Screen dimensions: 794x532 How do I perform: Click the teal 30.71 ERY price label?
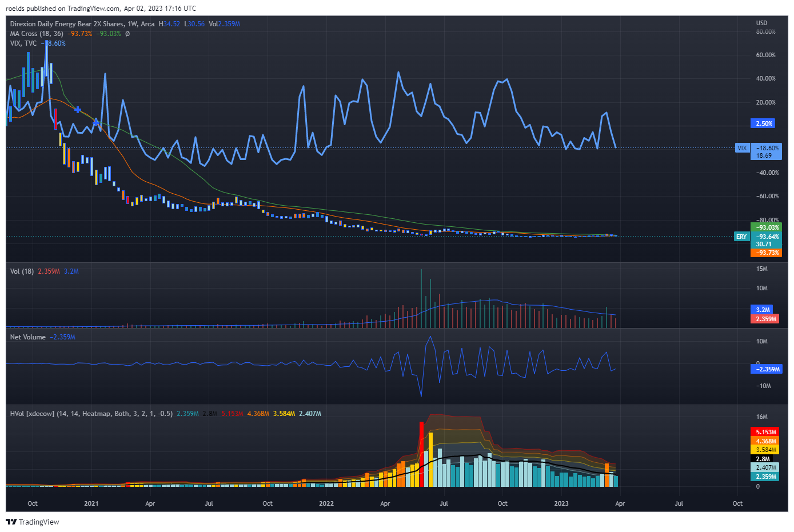point(764,244)
